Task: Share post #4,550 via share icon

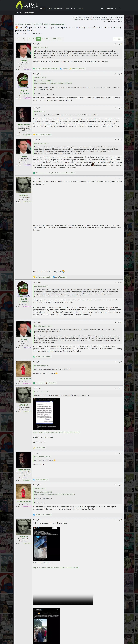Action: pos(115,453)
